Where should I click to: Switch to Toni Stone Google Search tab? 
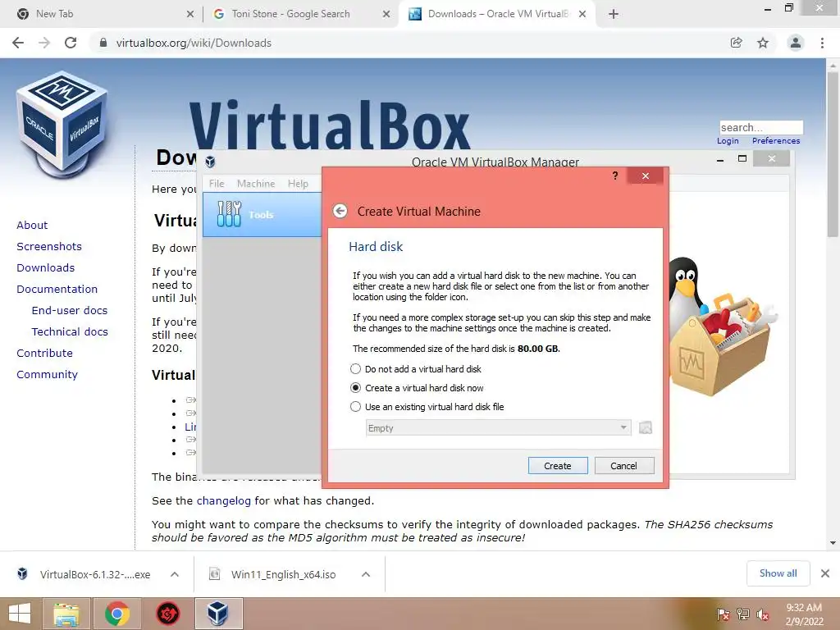pos(300,14)
